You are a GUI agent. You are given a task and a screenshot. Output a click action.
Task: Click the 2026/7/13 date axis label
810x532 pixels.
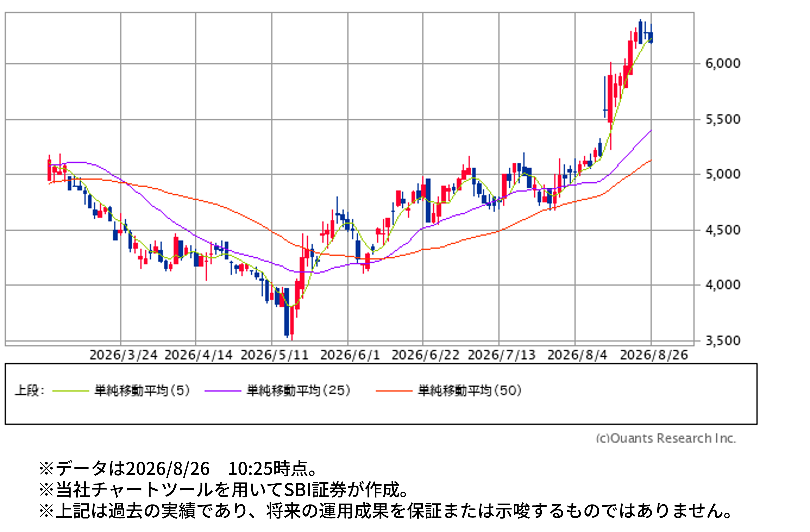[x=502, y=355]
